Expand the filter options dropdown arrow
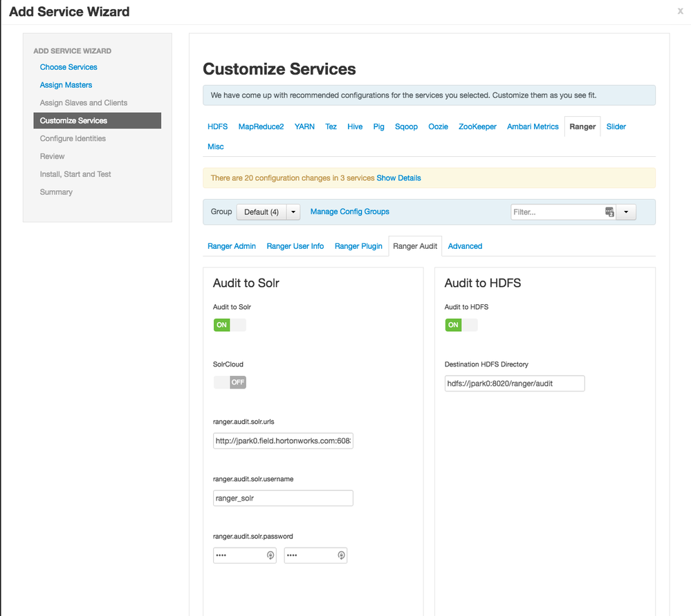The height and width of the screenshot is (616, 691). [627, 212]
